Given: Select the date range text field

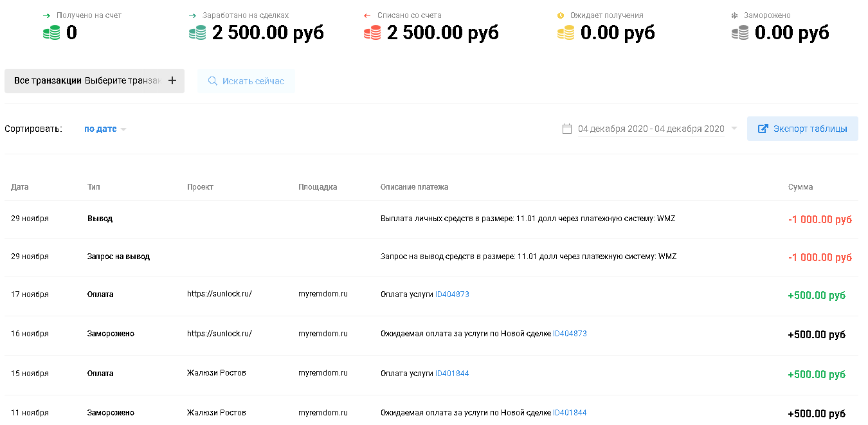Looking at the screenshot, I should [651, 129].
